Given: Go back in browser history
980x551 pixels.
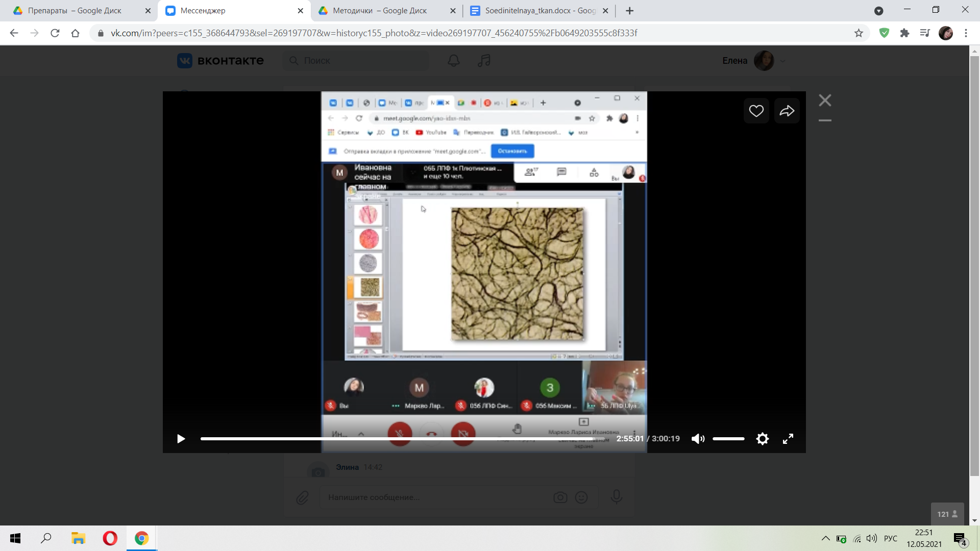Looking at the screenshot, I should pyautogui.click(x=14, y=33).
